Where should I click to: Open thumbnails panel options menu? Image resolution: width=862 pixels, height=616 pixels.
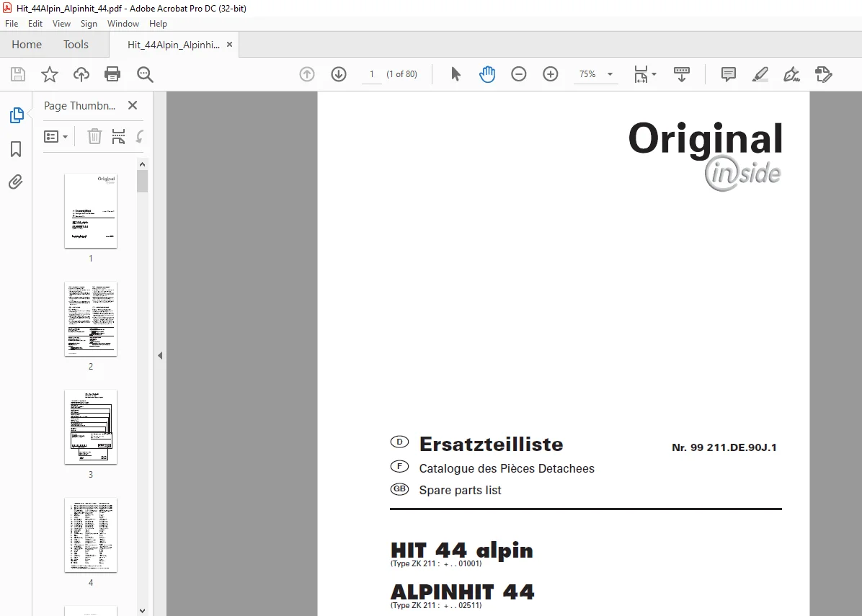point(55,136)
